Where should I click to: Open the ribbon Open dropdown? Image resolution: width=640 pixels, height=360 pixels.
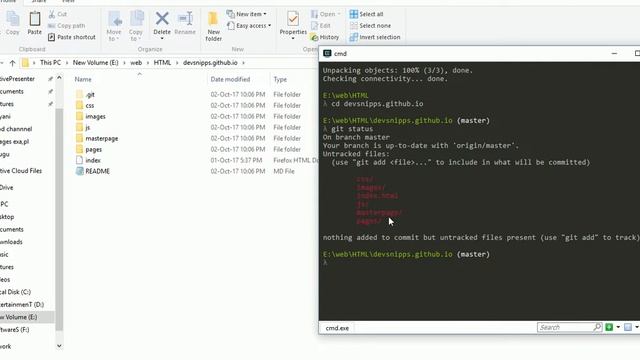click(x=326, y=14)
